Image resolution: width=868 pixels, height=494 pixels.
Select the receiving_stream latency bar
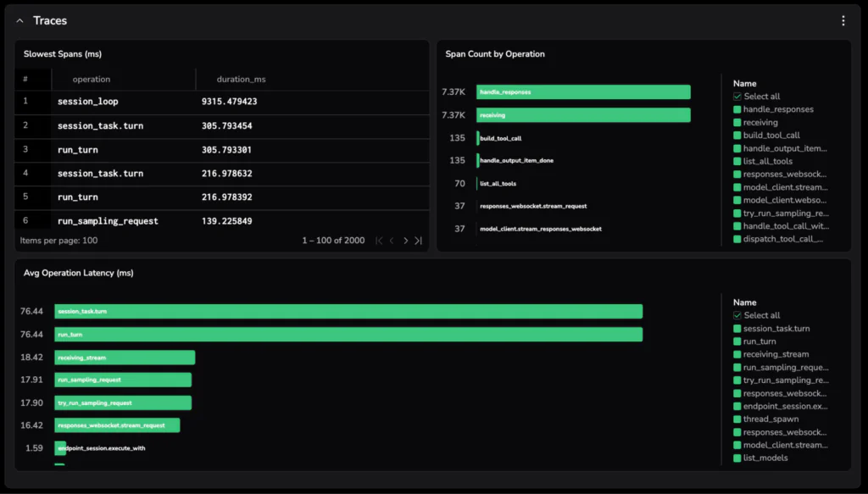(125, 358)
